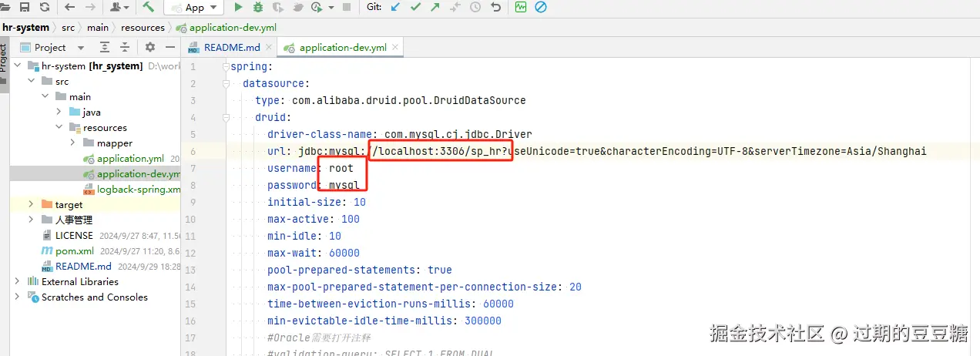Collapse the resources folder in project tree
The width and height of the screenshot is (980, 356).
pos(59,127)
